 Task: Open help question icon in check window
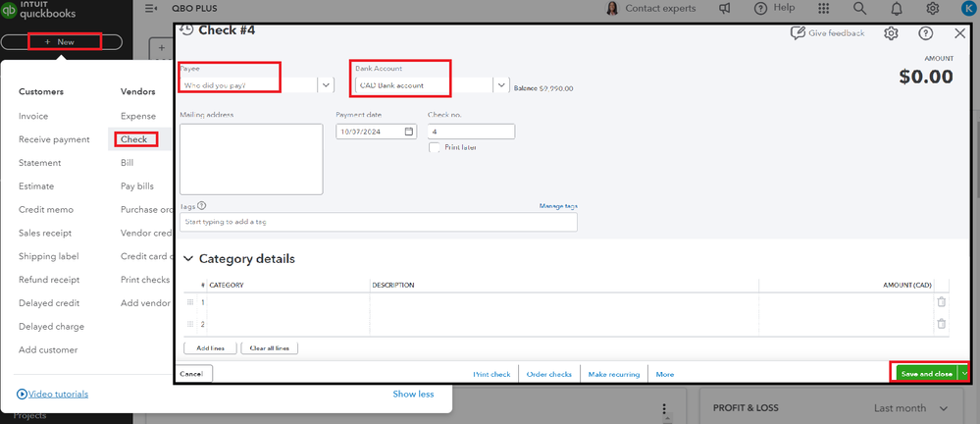[x=926, y=33]
